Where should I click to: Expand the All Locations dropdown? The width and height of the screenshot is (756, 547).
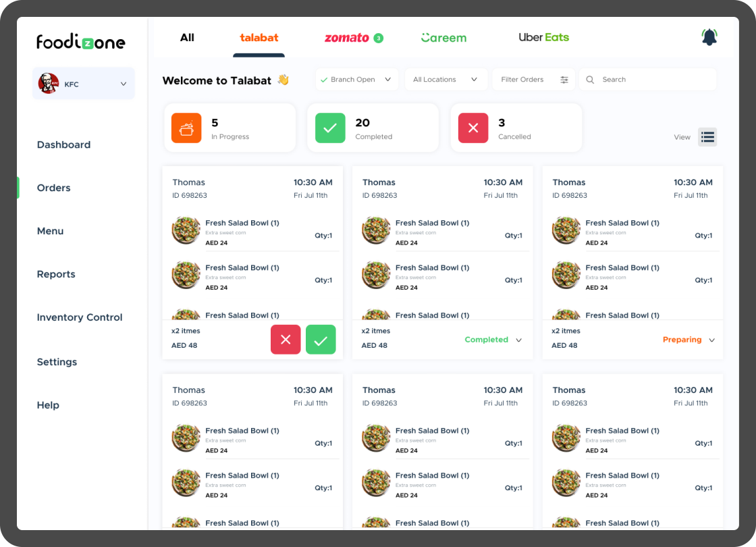click(x=446, y=79)
